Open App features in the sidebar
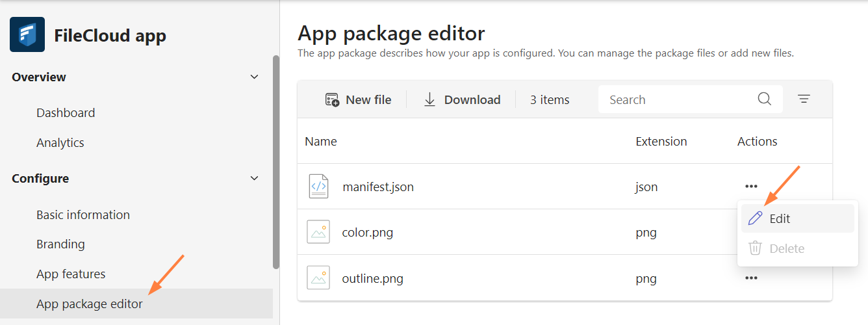Screen dimensions: 868x325 coord(71,274)
